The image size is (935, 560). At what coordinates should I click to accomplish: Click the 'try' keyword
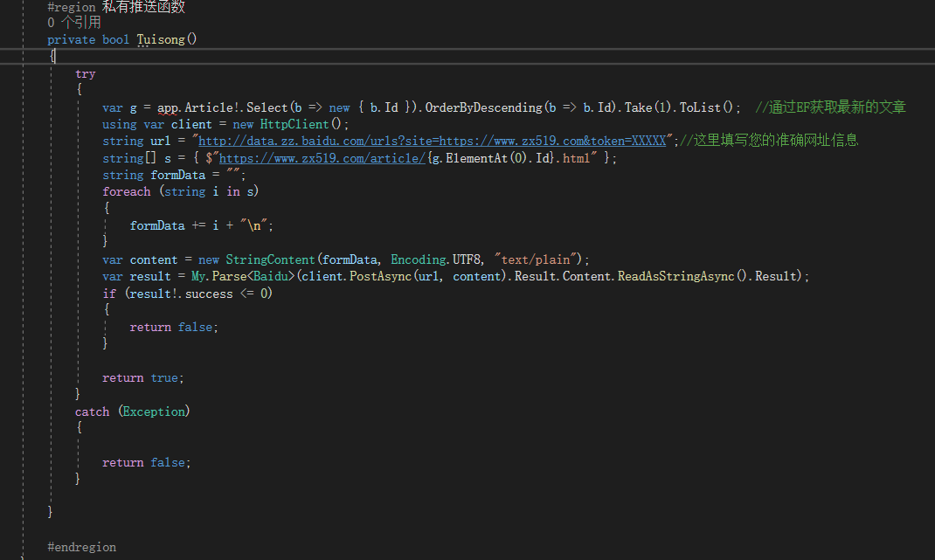point(86,74)
